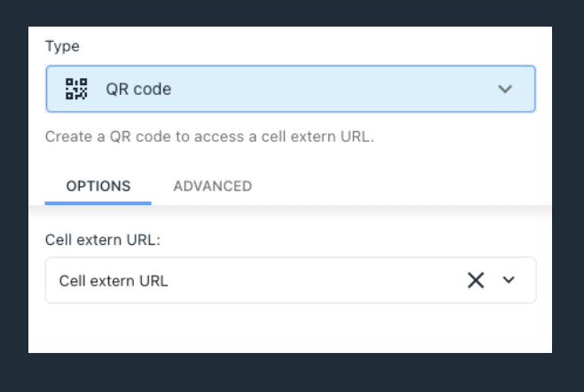
Task: Click empty space right of ADVANCED tab
Action: pyautogui.click(x=402, y=186)
